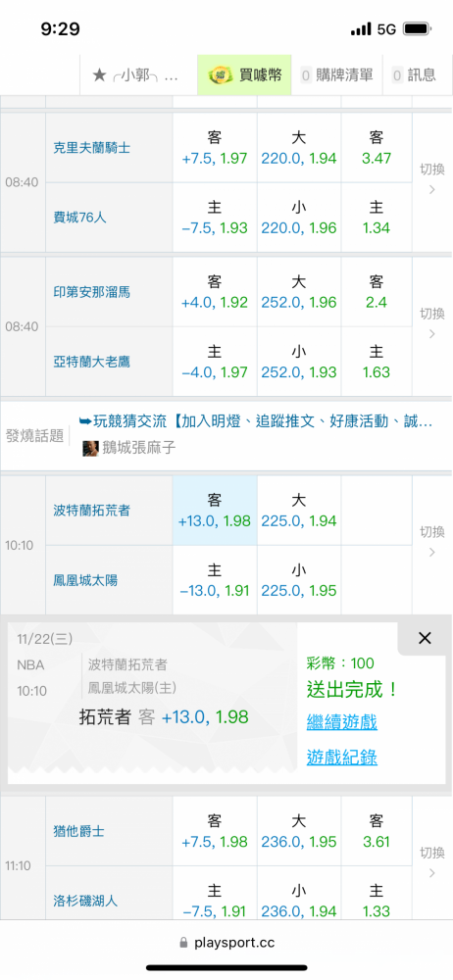Screen dimensions: 453x980
Task: Tap the playsport.cc address bar
Action: click(x=226, y=943)
